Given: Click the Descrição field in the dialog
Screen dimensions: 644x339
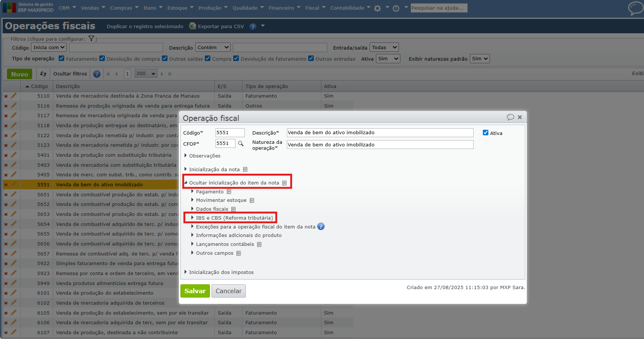Looking at the screenshot, I should pyautogui.click(x=380, y=133).
